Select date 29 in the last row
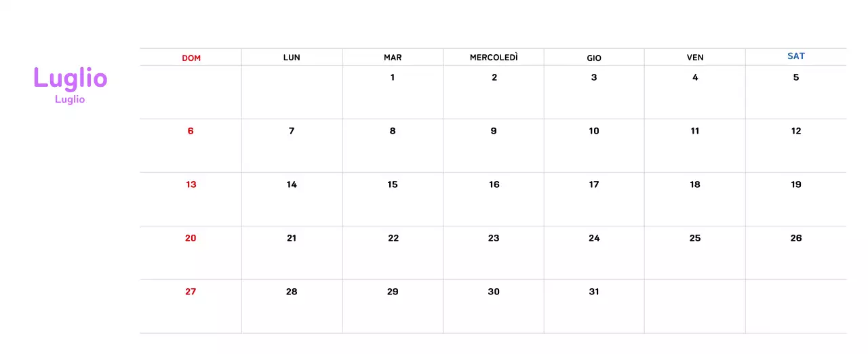The width and height of the screenshot is (868, 354). [393, 292]
